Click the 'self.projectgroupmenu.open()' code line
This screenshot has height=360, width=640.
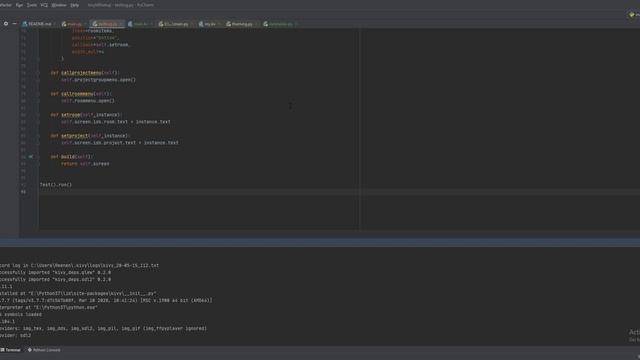click(98, 80)
